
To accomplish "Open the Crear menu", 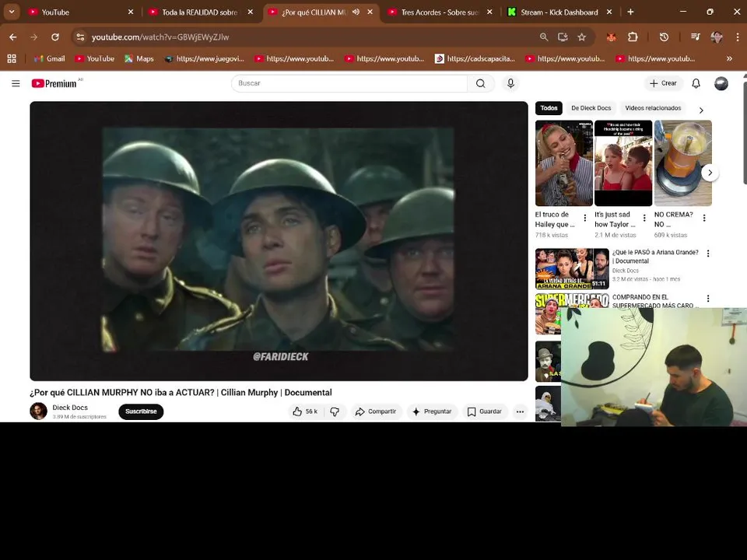I will click(x=663, y=83).
